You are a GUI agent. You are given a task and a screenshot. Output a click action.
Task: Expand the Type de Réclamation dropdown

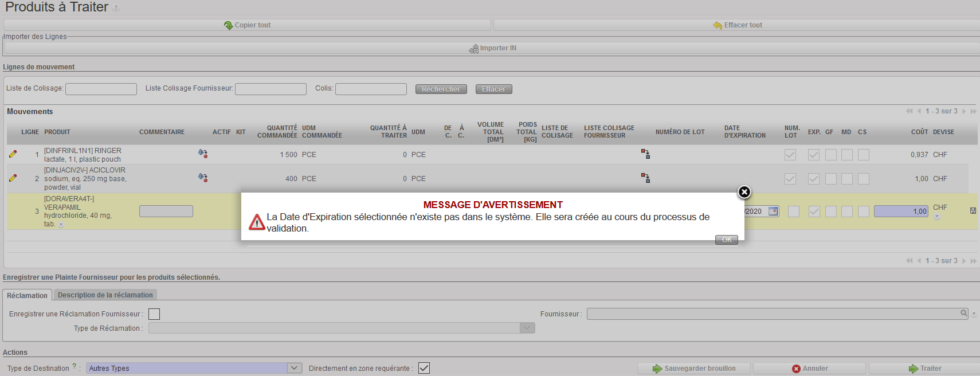pyautogui.click(x=527, y=328)
